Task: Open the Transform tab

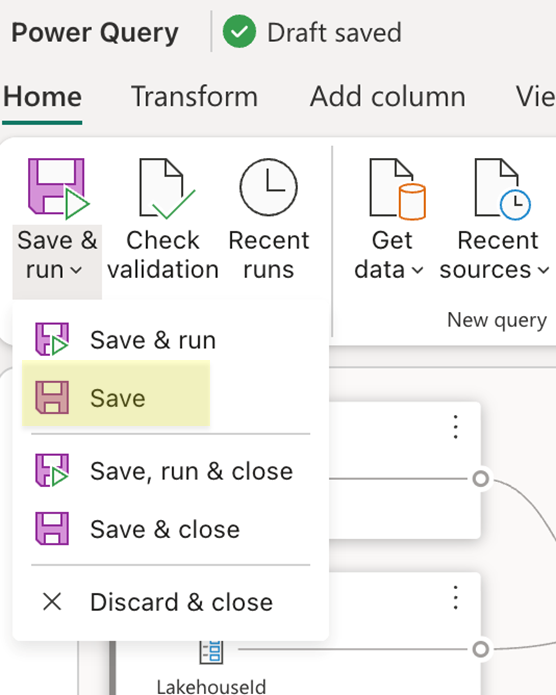Action: click(x=194, y=97)
